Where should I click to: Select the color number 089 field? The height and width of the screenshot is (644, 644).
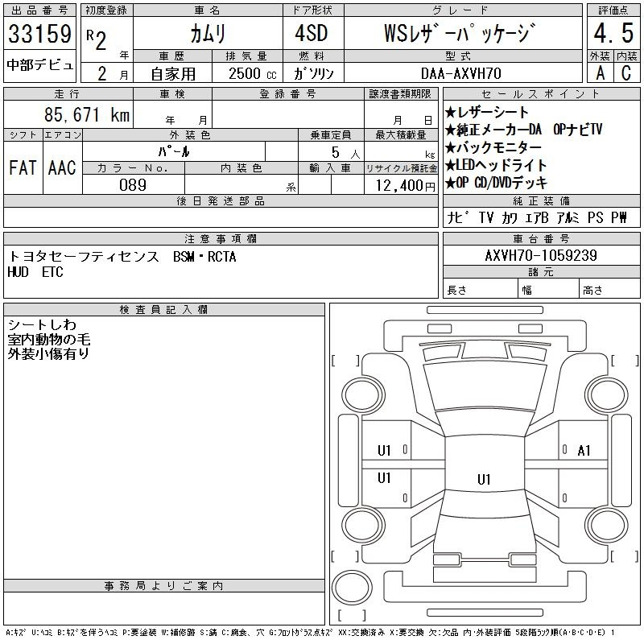click(133, 184)
